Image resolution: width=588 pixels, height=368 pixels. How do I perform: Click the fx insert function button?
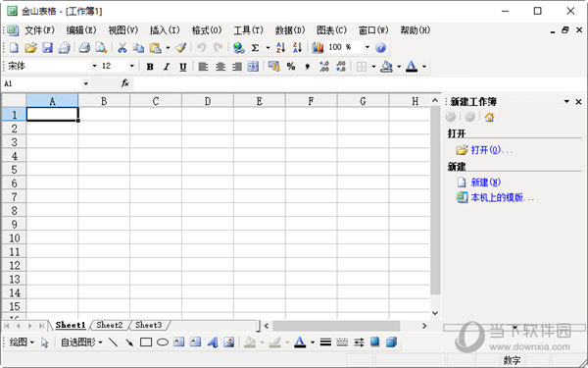[x=125, y=83]
